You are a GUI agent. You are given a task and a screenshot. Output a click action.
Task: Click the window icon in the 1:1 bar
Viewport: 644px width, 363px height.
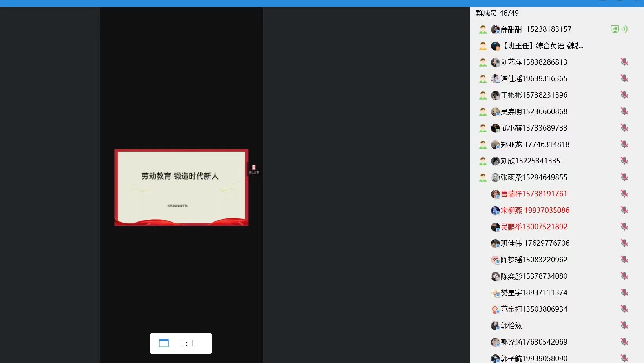click(x=164, y=343)
